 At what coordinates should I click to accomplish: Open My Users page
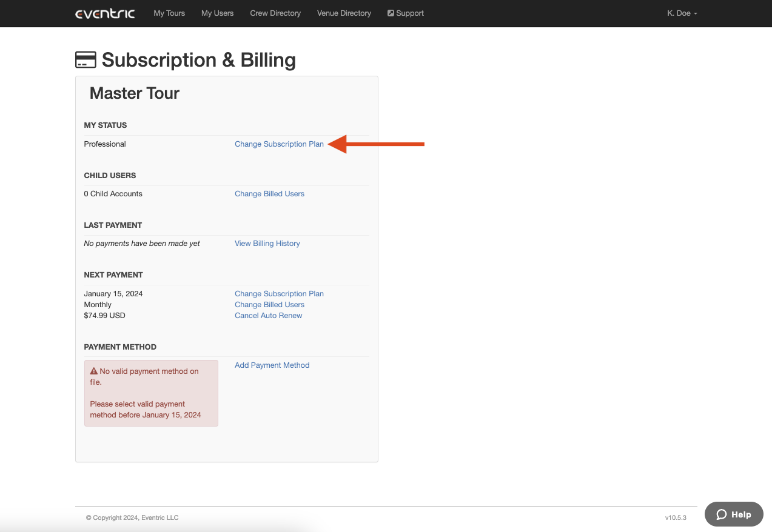(217, 13)
